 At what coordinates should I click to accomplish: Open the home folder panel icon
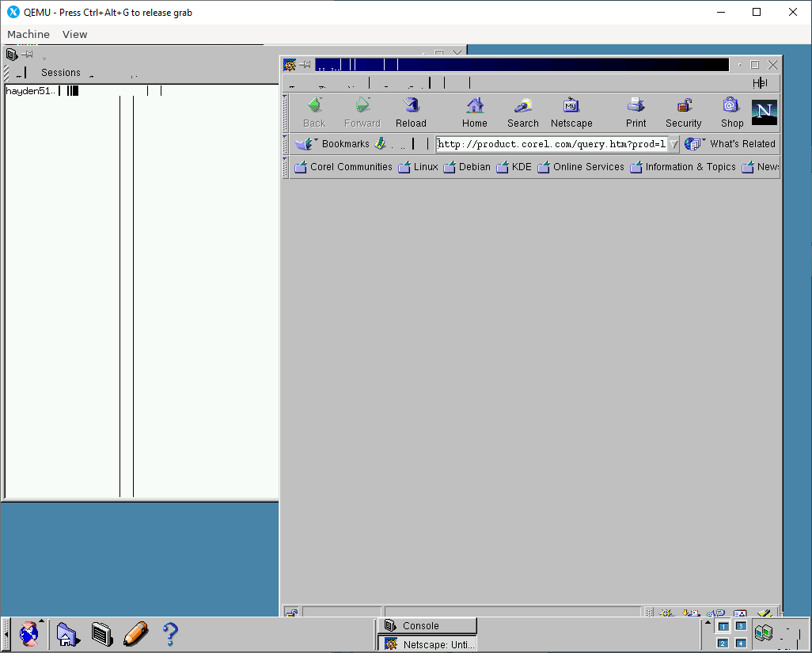(68, 634)
